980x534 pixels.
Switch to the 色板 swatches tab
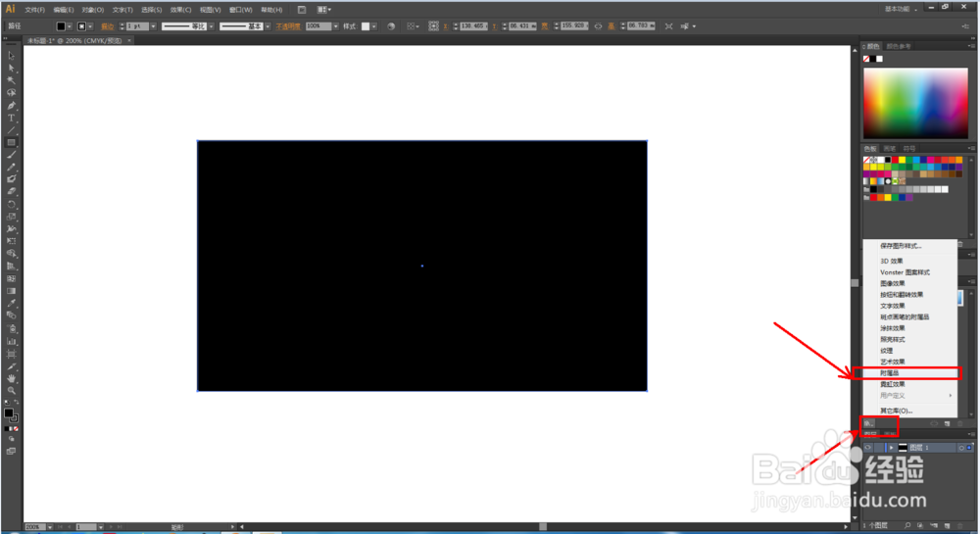(870, 148)
